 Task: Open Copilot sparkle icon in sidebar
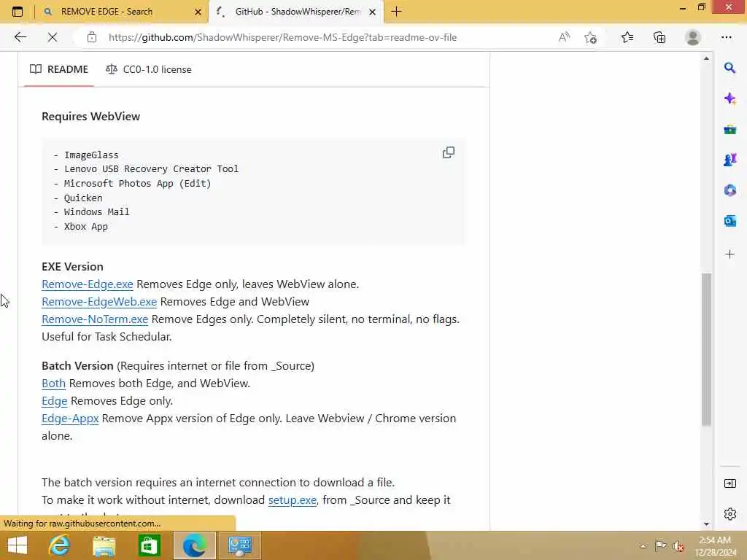coord(729,98)
